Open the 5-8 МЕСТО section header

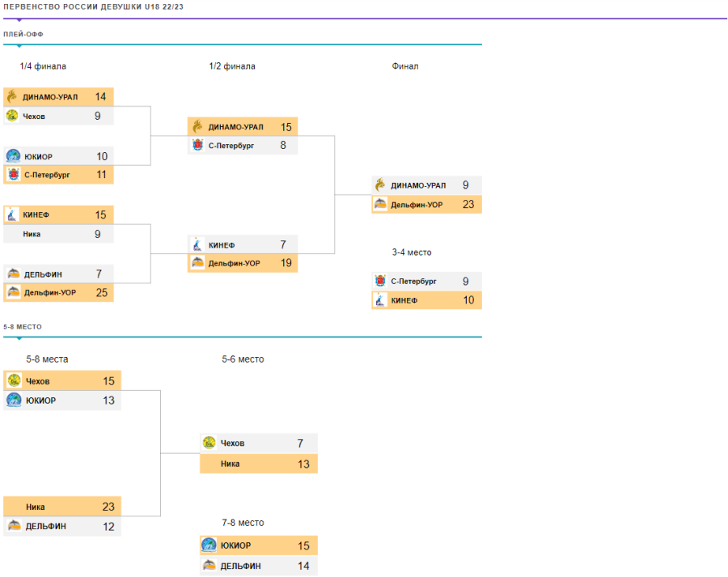(x=23, y=326)
